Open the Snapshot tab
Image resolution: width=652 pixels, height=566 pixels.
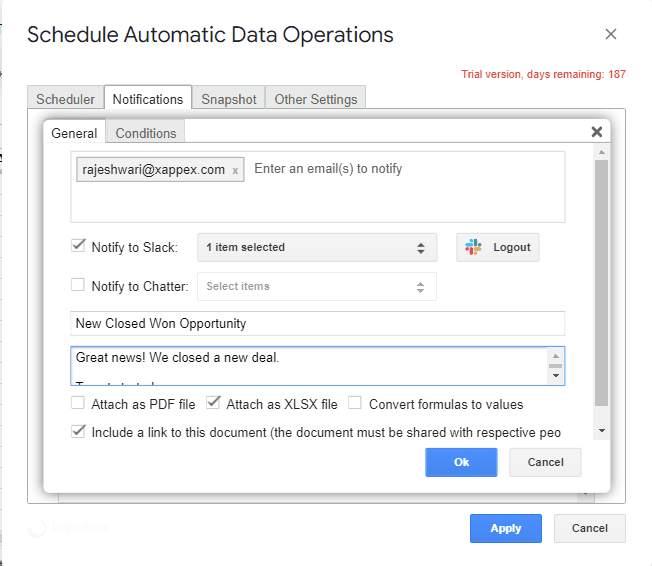pos(229,99)
